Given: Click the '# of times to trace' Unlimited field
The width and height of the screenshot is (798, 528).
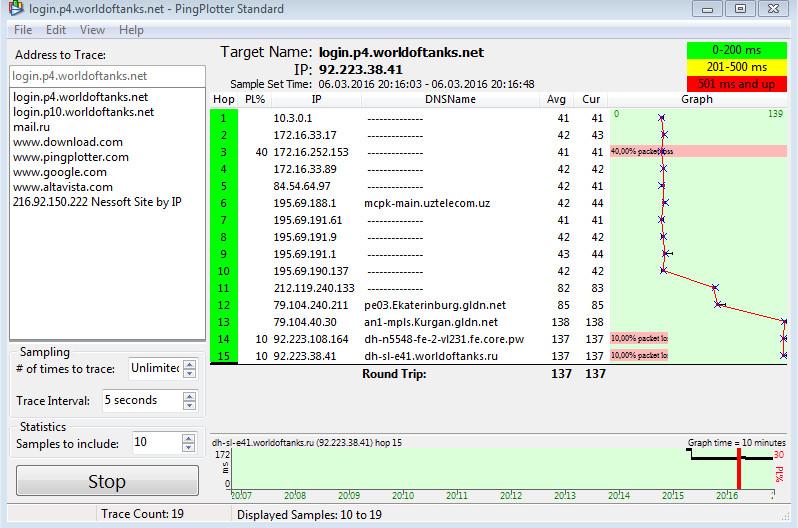Looking at the screenshot, I should coord(155,368).
